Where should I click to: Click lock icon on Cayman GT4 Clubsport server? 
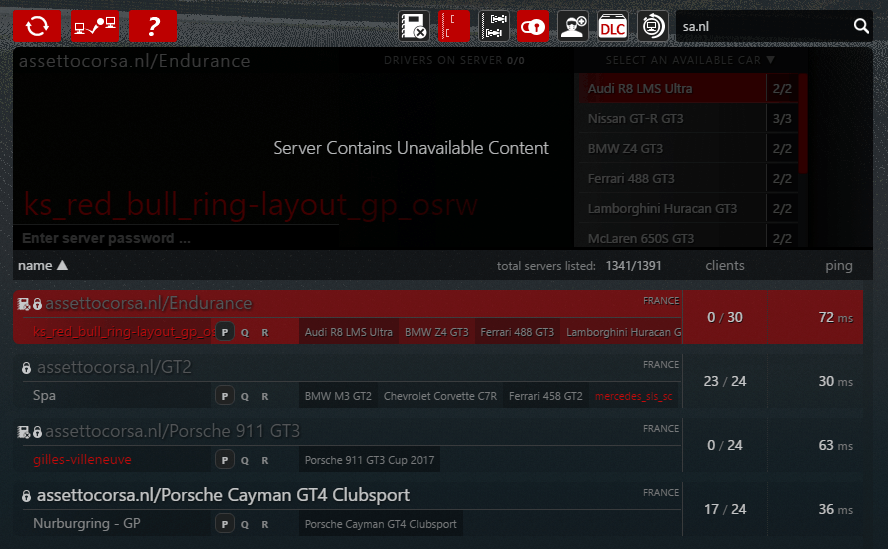27,496
